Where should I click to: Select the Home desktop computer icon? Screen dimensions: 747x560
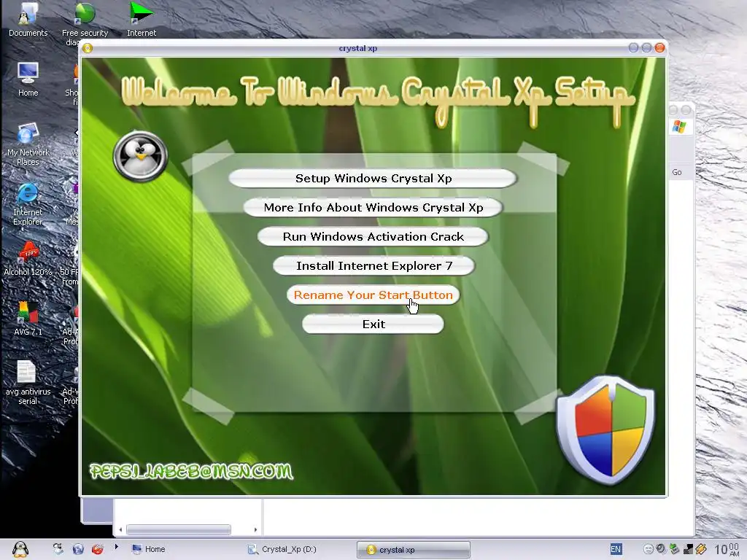(28, 79)
